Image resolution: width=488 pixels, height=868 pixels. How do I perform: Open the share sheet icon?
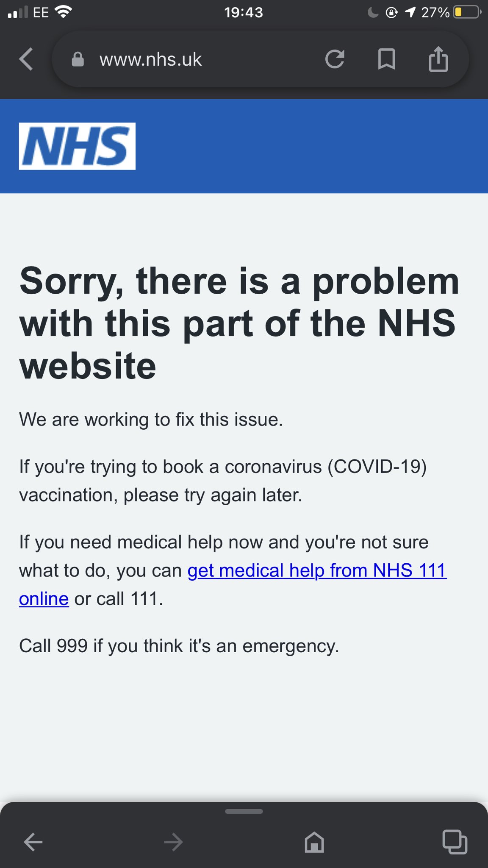tap(438, 59)
